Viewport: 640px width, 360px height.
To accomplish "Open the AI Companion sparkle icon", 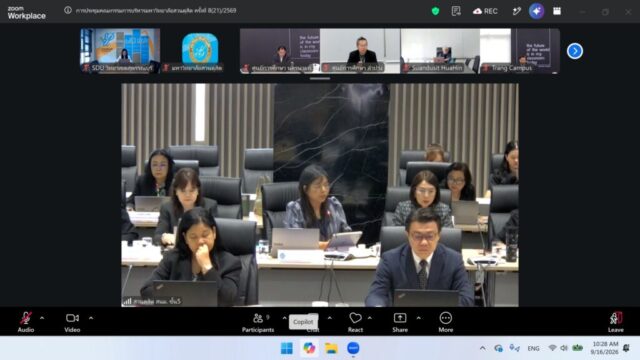I will (x=536, y=11).
